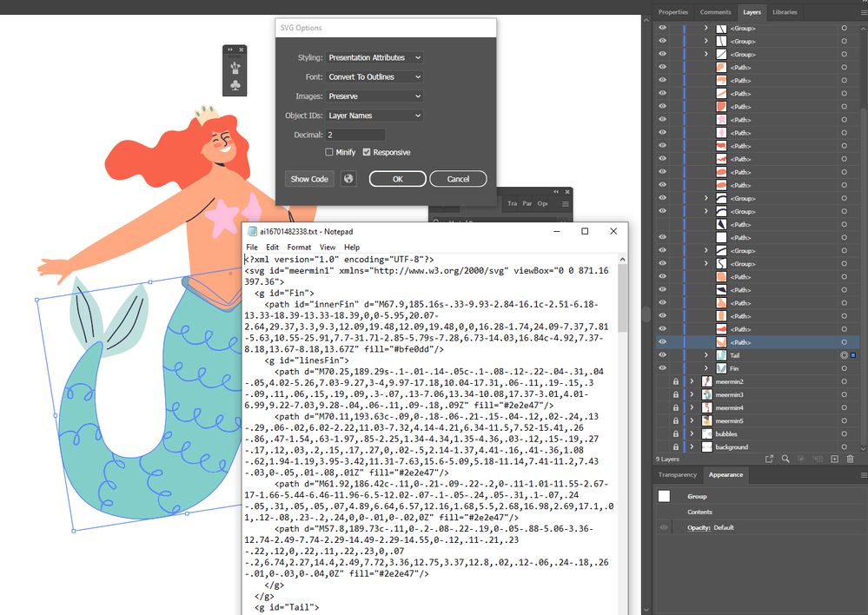
Task: Click Notepad vertical scrollbar thumb
Action: point(622,298)
